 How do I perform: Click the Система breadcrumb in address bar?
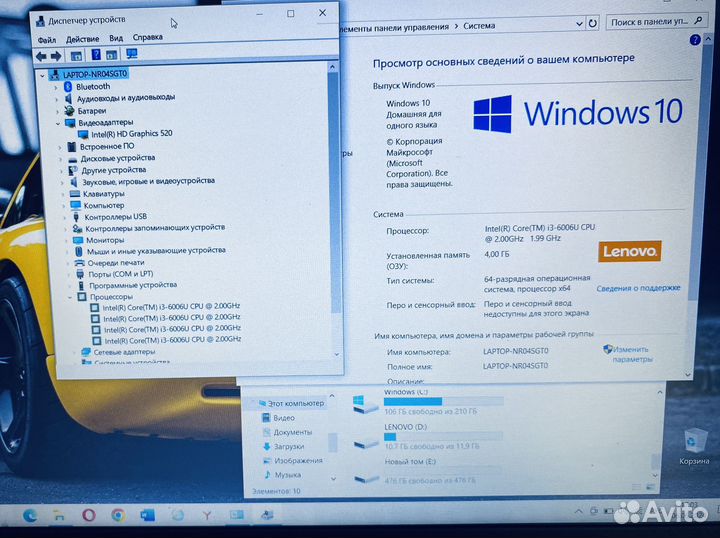point(479,26)
